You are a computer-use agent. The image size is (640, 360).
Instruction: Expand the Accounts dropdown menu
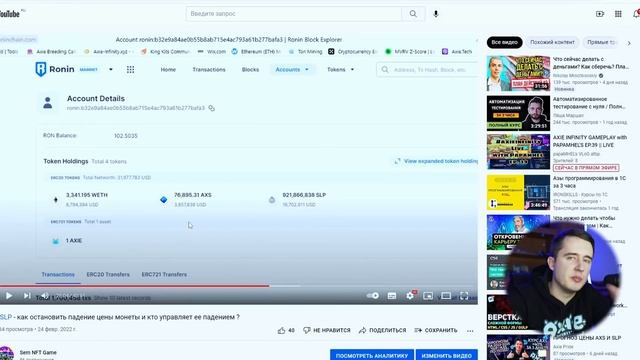tap(292, 69)
